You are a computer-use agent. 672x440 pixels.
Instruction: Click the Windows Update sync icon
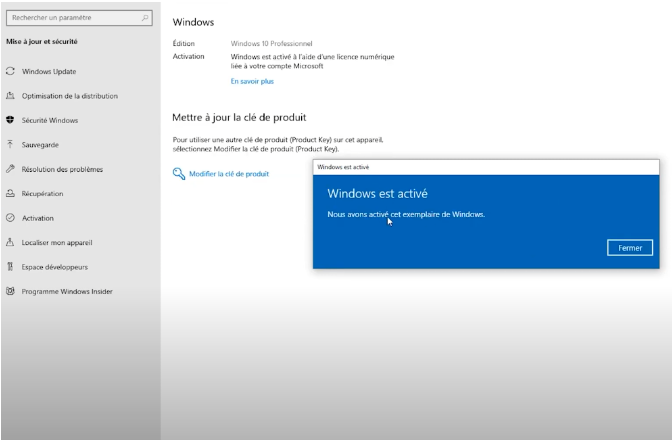(x=10, y=71)
